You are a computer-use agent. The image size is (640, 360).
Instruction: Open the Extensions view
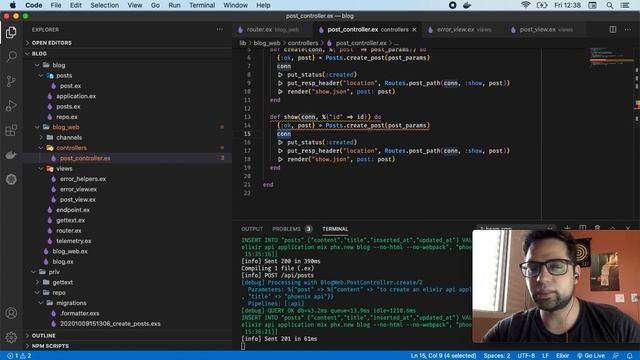(x=11, y=130)
